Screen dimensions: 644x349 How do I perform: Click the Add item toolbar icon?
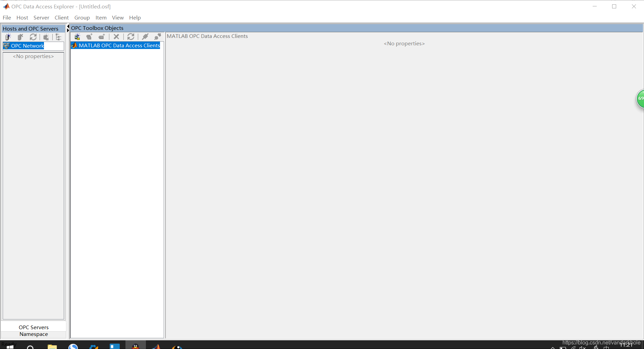(x=102, y=37)
